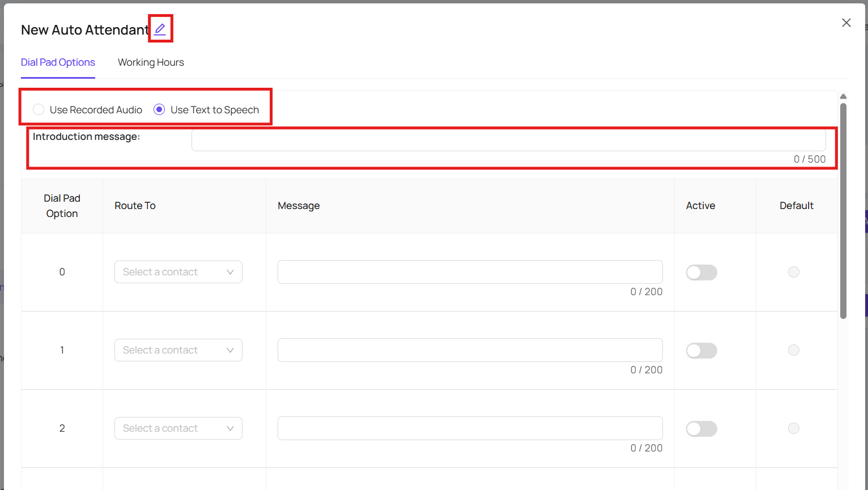Viewport: 868px width, 490px height.
Task: Set option 2 as the Default
Action: 794,428
